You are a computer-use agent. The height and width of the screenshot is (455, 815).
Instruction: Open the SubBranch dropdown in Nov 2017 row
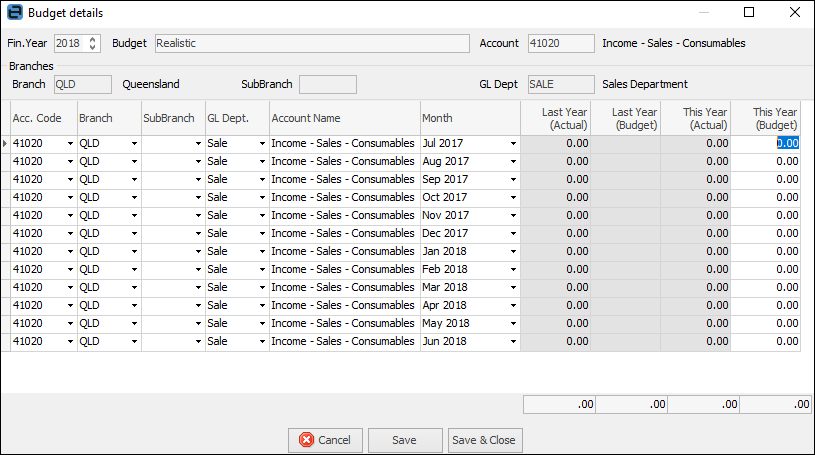click(x=198, y=216)
